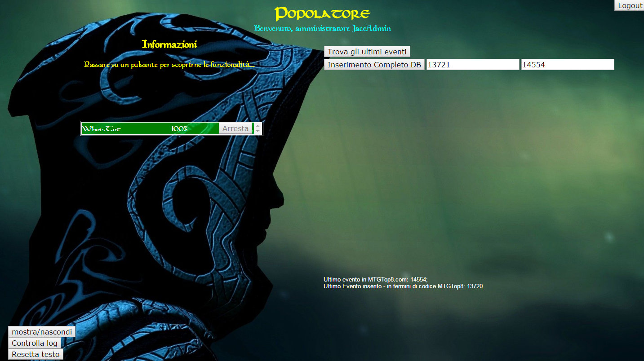Screen dimensions: 644x361
Task: Log out with the Logout button
Action: pyautogui.click(x=629, y=5)
